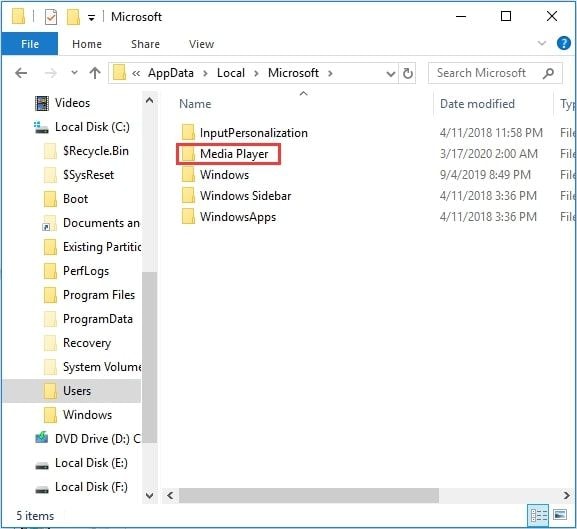Click the WindowsApps folder icon

coord(188,216)
